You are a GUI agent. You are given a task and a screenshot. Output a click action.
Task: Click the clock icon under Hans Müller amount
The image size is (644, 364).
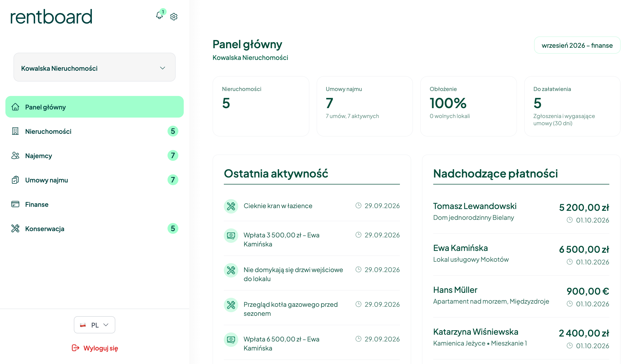point(570,304)
